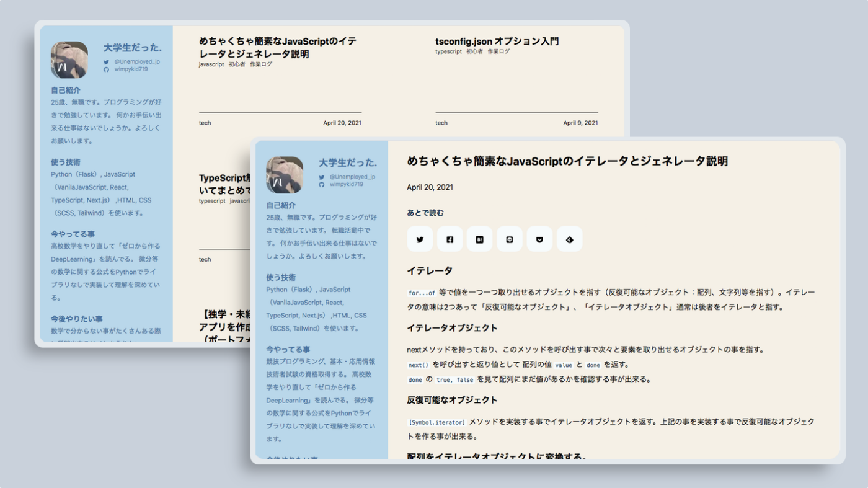Click the あとで読む label
This screenshot has width=868, height=488.
tap(425, 213)
